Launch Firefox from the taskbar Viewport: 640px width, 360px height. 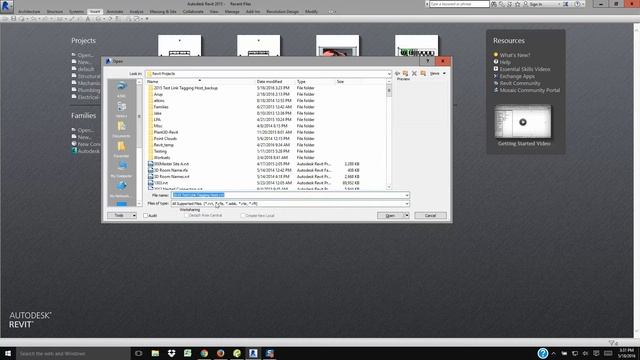coord(220,353)
